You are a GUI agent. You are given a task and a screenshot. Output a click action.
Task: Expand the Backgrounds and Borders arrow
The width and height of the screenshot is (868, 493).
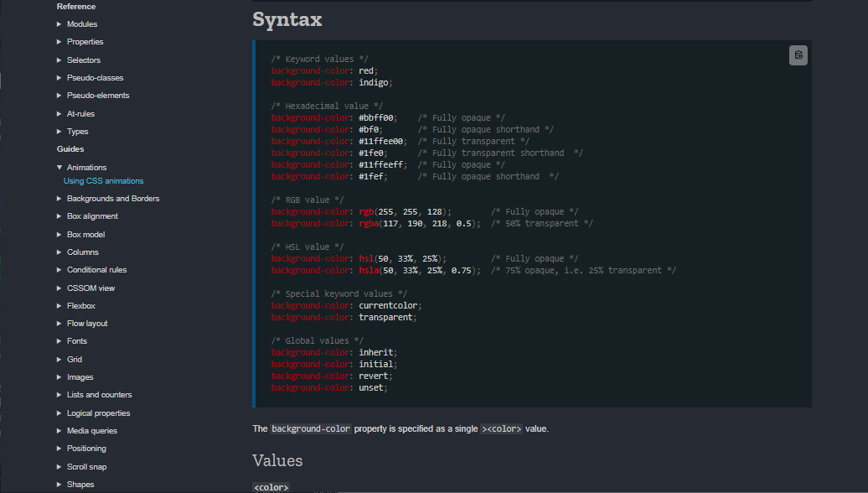[59, 199]
